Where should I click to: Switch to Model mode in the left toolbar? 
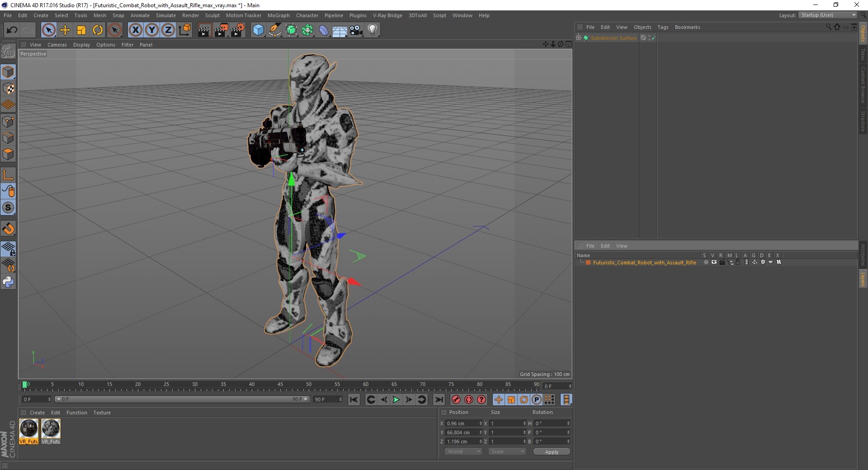click(8, 72)
